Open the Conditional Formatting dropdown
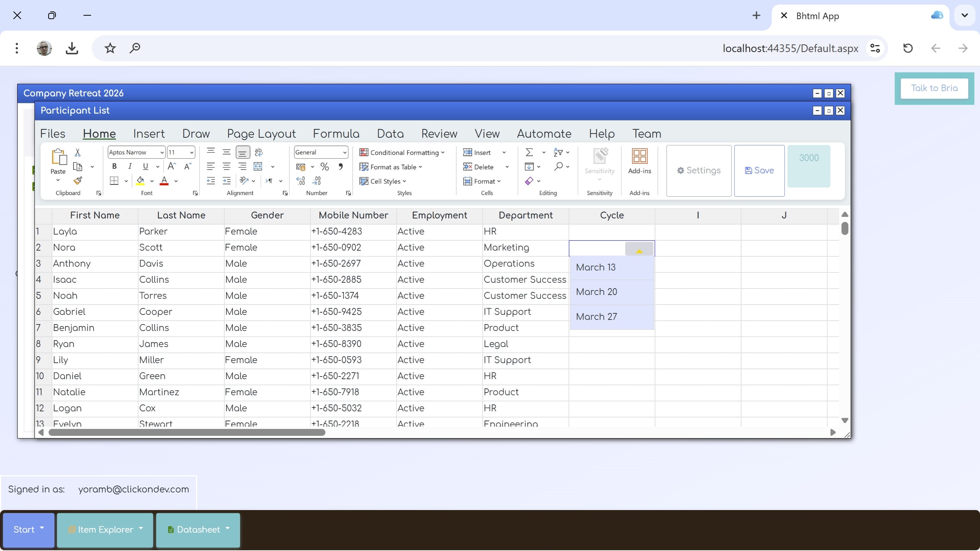The width and height of the screenshot is (980, 551). point(402,152)
